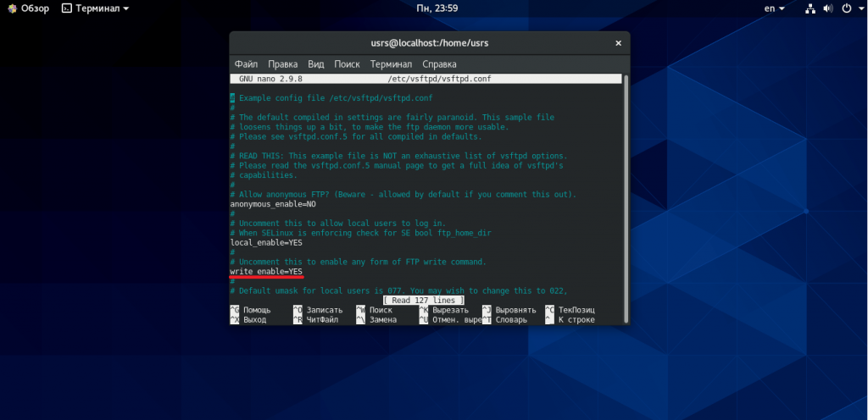Viewport: 868px width, 420px height.
Task: Click the Обзор activities icon
Action: tap(12, 8)
